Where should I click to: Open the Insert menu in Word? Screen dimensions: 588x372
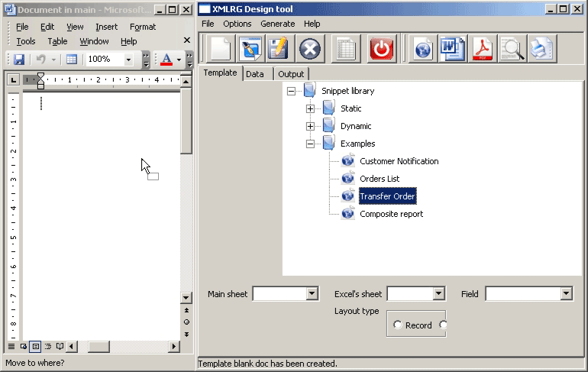coord(106,27)
